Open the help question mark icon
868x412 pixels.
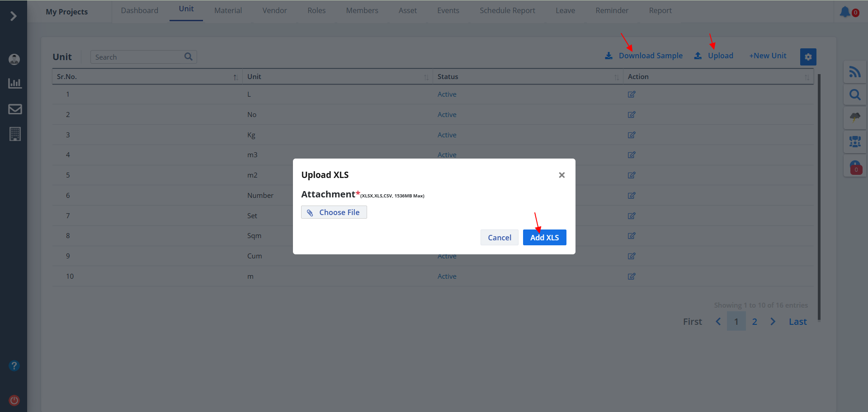14,365
